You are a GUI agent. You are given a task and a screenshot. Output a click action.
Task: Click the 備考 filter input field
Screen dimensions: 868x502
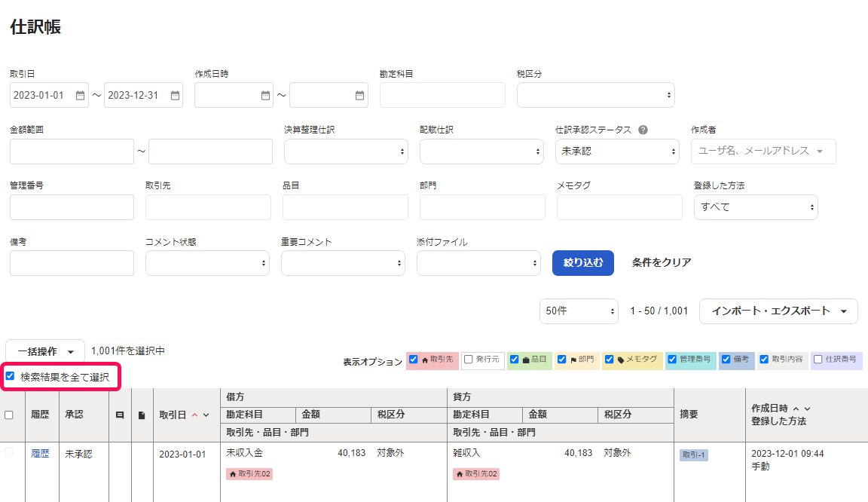point(72,263)
